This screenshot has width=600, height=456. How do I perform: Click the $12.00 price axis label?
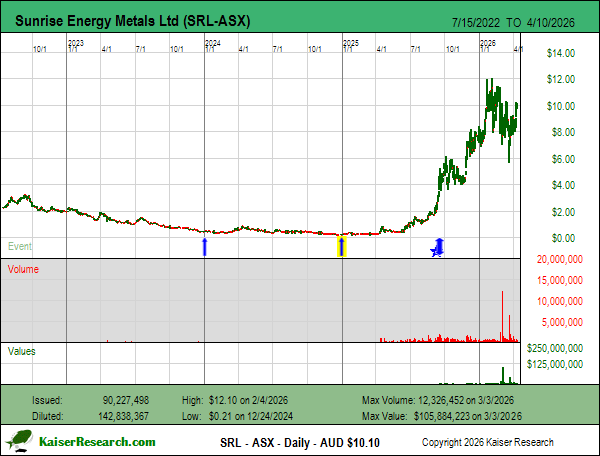click(561, 79)
